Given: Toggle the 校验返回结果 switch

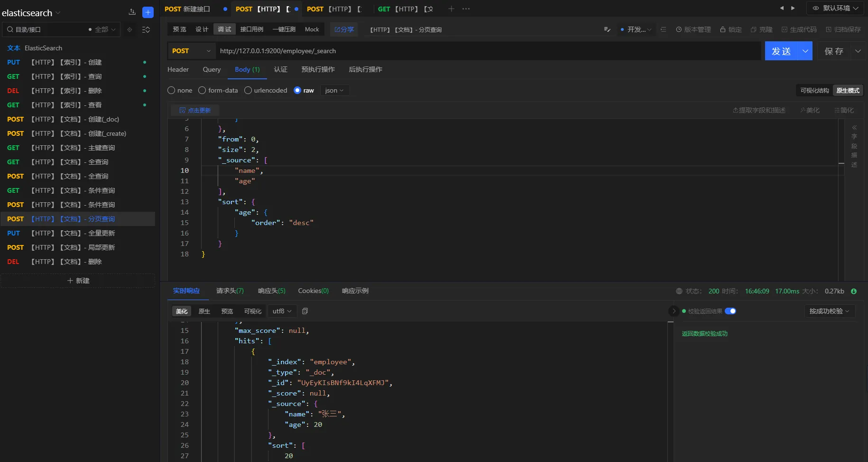Looking at the screenshot, I should coord(730,311).
